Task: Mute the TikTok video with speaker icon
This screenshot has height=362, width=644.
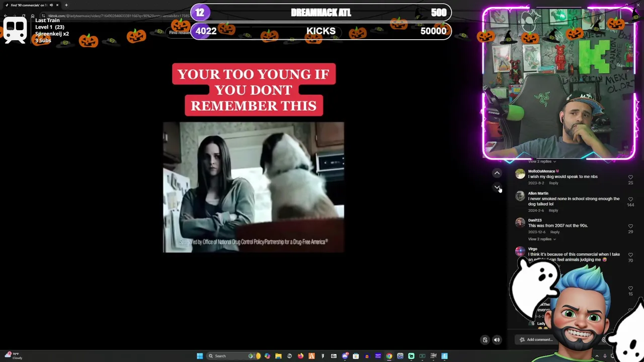Action: [497, 340]
